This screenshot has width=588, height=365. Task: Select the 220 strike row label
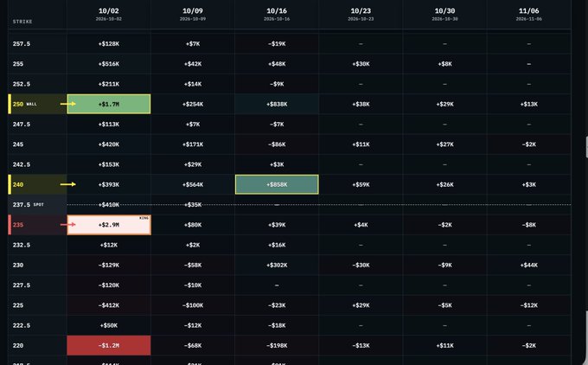(x=37, y=345)
